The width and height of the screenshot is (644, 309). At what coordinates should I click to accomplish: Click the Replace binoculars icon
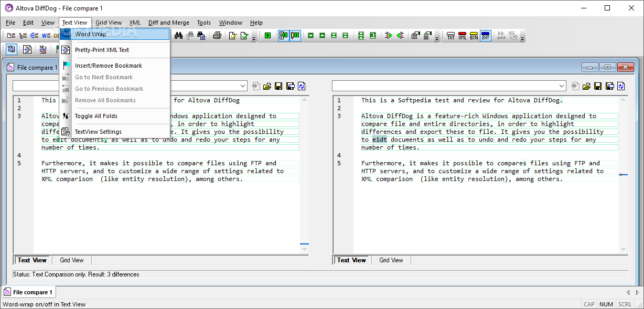189,36
